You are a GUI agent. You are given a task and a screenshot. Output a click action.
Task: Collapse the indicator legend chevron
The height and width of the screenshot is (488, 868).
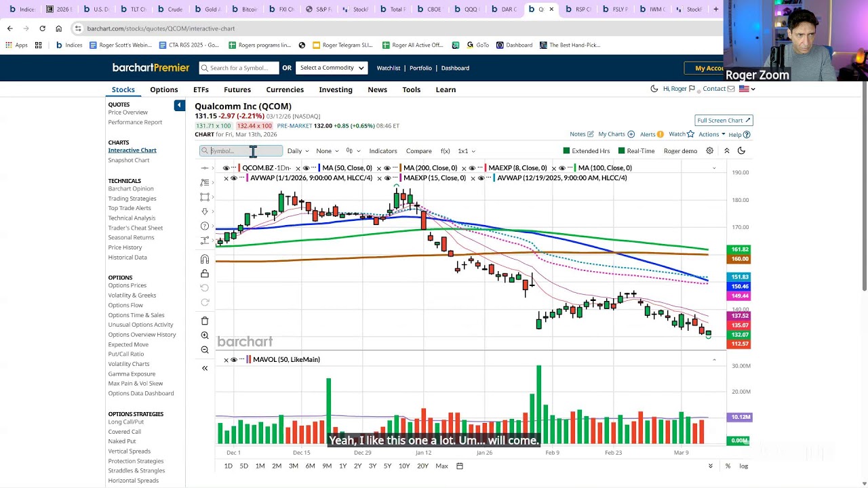coord(713,168)
